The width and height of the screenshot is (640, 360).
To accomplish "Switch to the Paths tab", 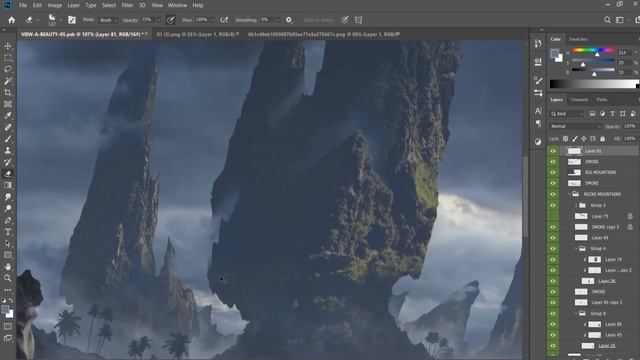I will pyautogui.click(x=602, y=100).
